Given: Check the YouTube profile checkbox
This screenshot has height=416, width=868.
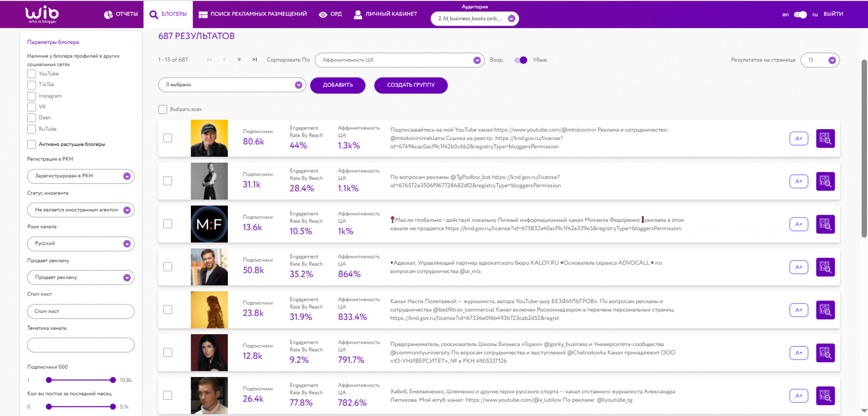Looking at the screenshot, I should click(31, 74).
